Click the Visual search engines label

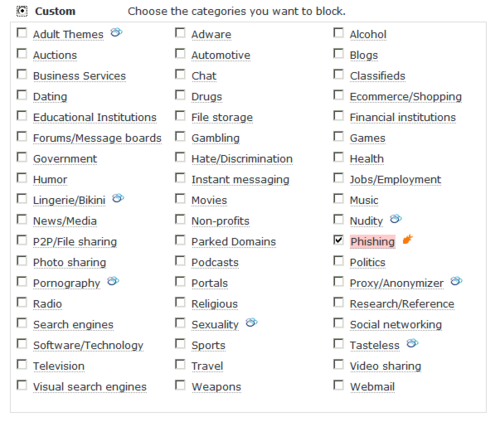click(x=90, y=387)
